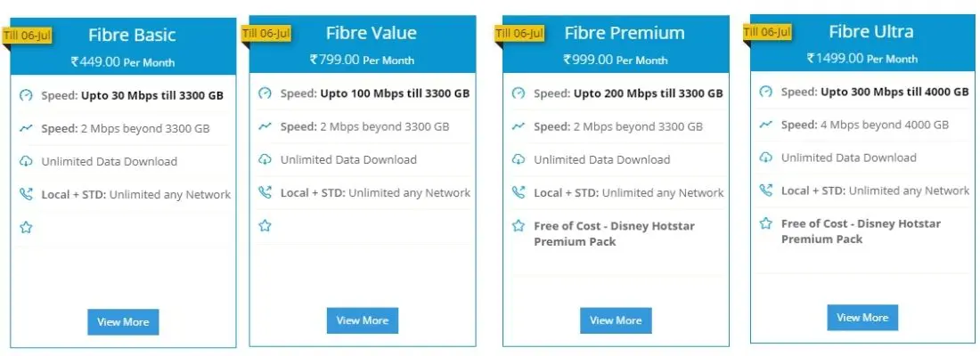Open View More for Fibre Basic
The height and width of the screenshot is (356, 980).
(x=123, y=321)
